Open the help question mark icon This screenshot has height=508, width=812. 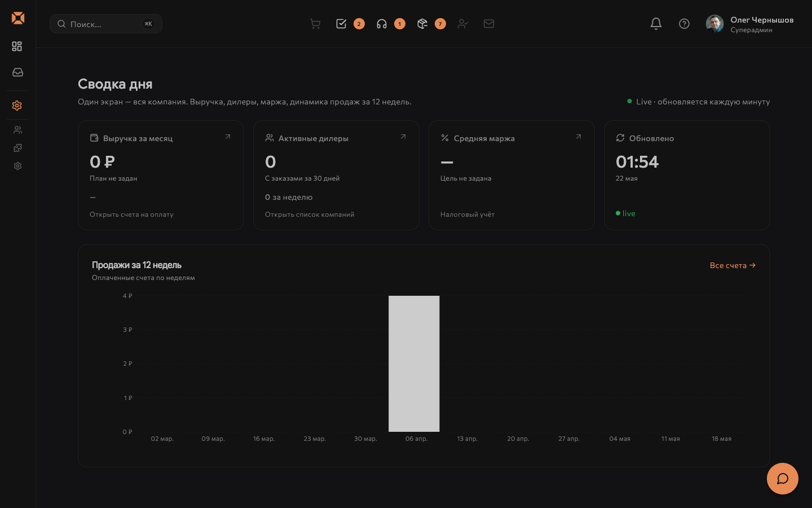684,24
